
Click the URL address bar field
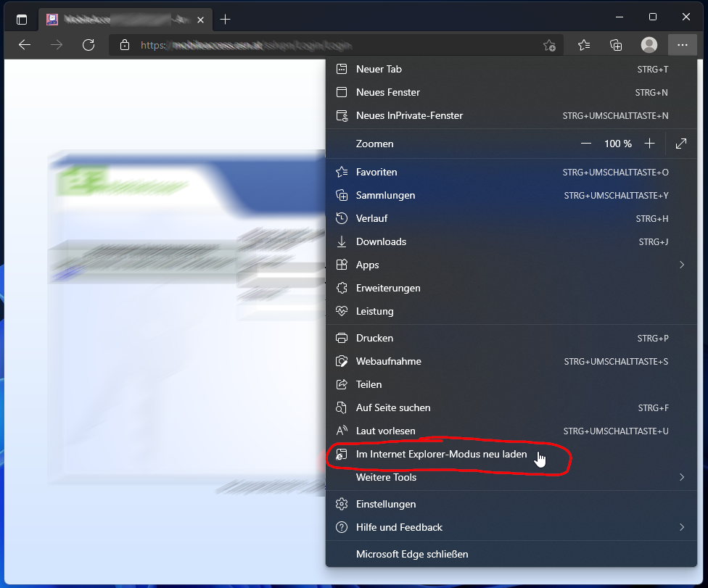coord(326,45)
